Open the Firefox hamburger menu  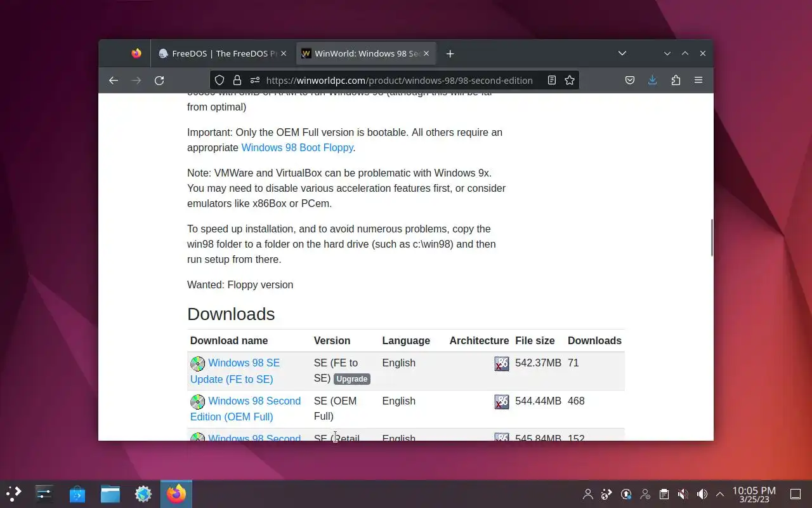698,80
